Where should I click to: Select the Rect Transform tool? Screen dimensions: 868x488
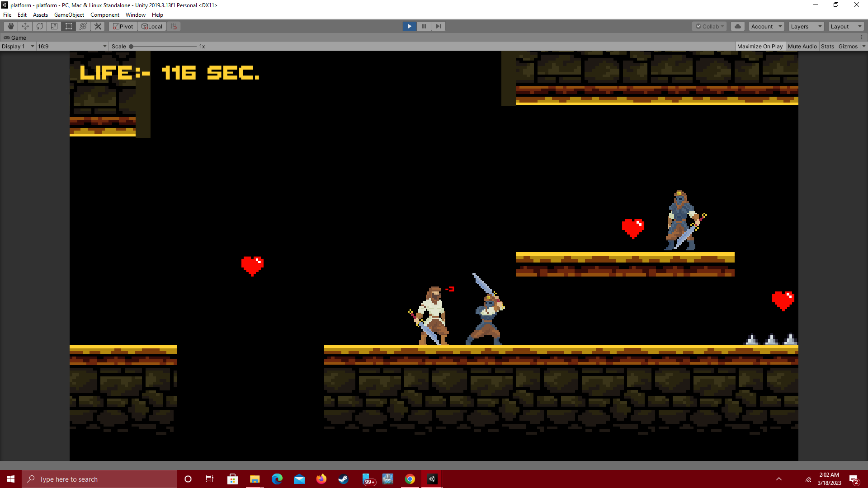[x=68, y=26]
